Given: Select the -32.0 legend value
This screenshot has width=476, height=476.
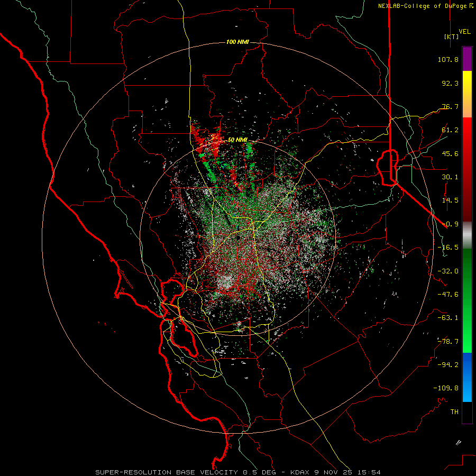Looking at the screenshot, I should pyautogui.click(x=448, y=271).
